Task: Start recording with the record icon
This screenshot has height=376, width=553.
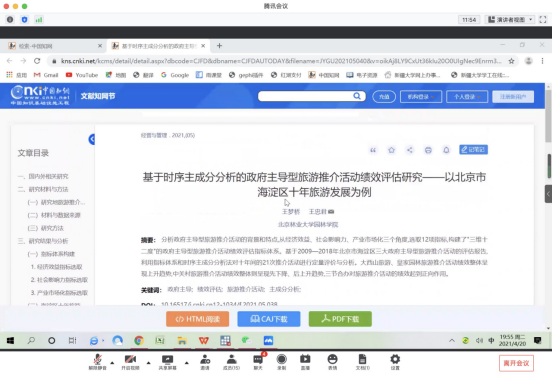Action: pyautogui.click(x=281, y=362)
